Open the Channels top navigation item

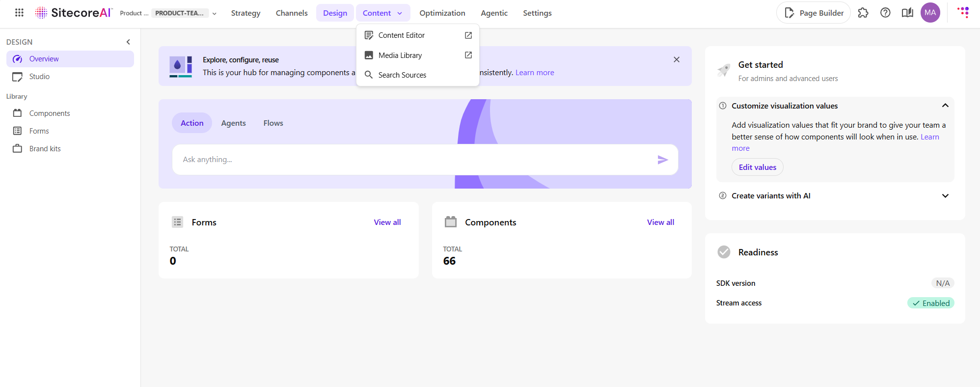click(292, 13)
